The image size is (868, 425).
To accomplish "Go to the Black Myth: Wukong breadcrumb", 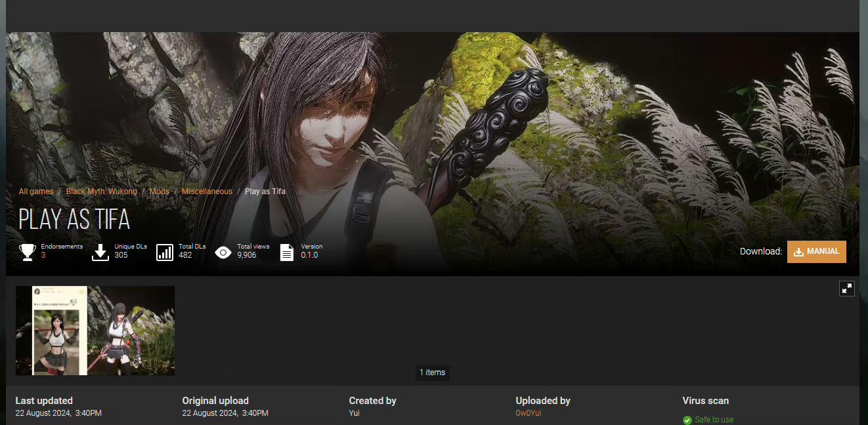I will pos(102,192).
